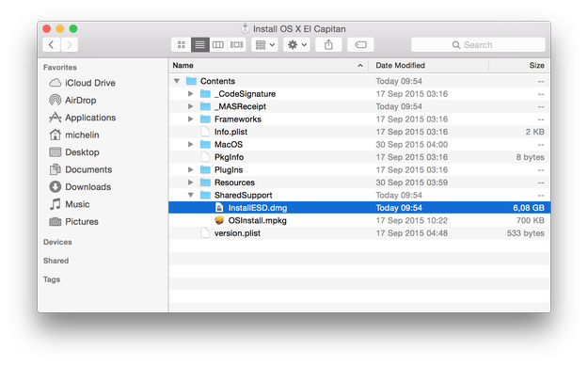The height and width of the screenshot is (366, 588).
Task: Close the Finder window
Action: 47,29
